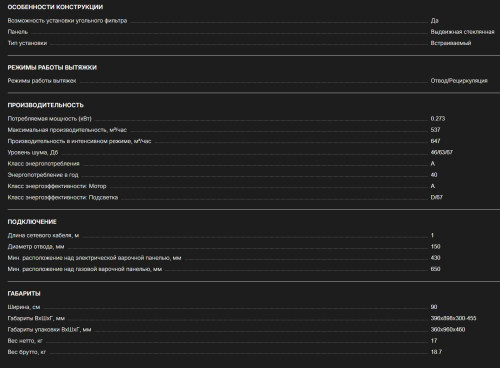The height and width of the screenshot is (368, 500).
Task: Click the Ширина, см label
Action: [24, 307]
